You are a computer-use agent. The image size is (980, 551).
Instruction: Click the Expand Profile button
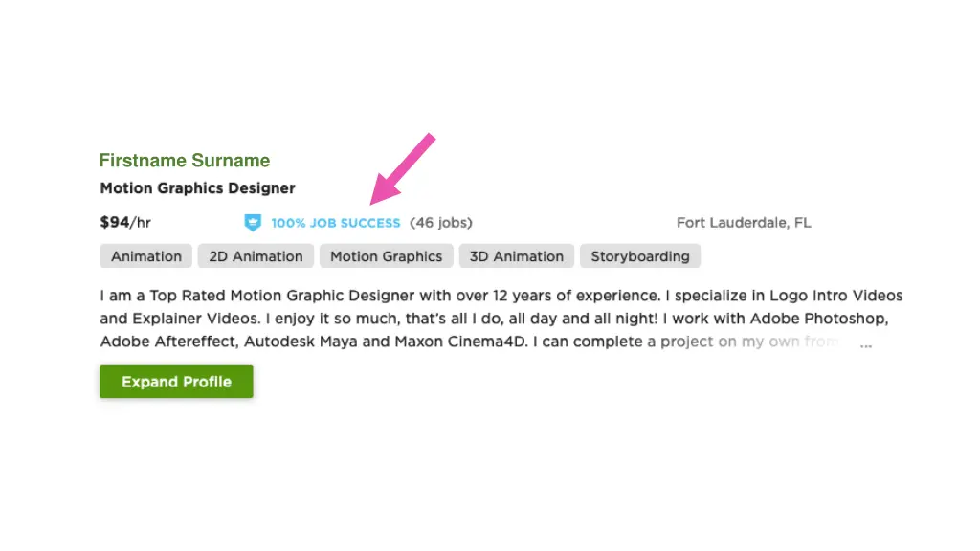[x=176, y=382]
